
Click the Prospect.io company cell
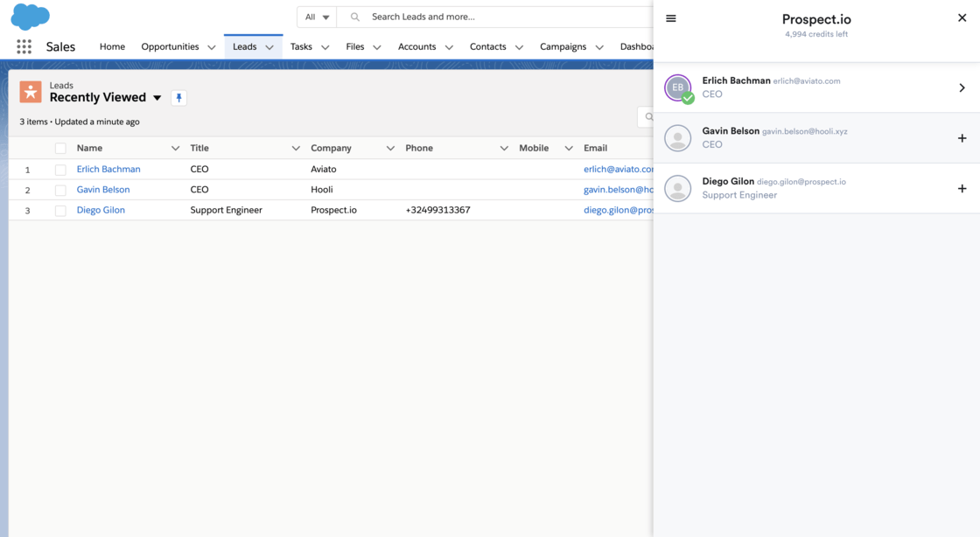(x=333, y=211)
